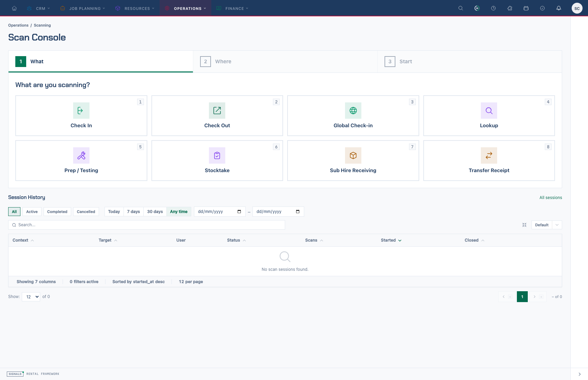Click the circular progress badge in top bar
Screen dimensions: 588x380
(x=477, y=8)
